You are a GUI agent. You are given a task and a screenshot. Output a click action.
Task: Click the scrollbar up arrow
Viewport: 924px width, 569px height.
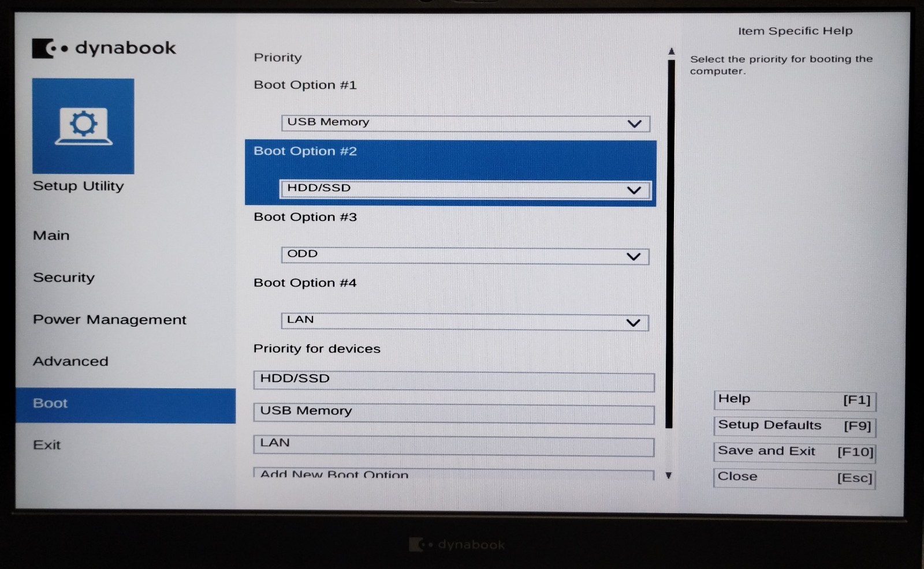(671, 51)
